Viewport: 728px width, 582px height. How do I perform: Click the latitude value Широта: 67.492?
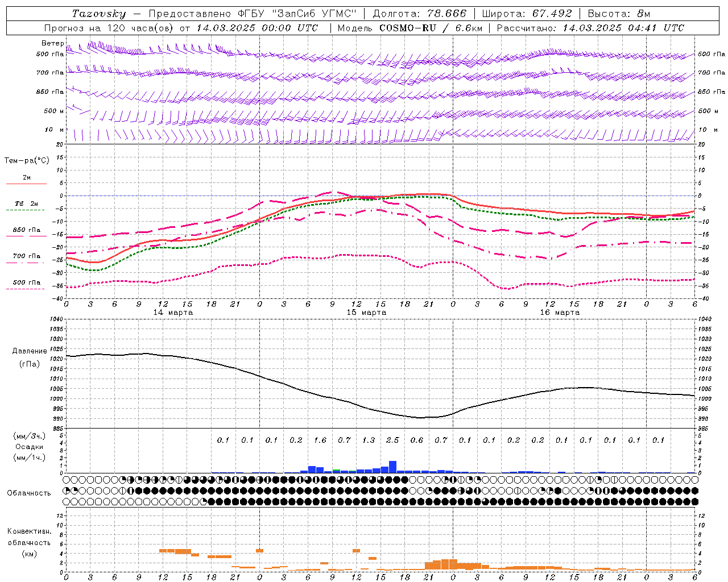pos(527,14)
